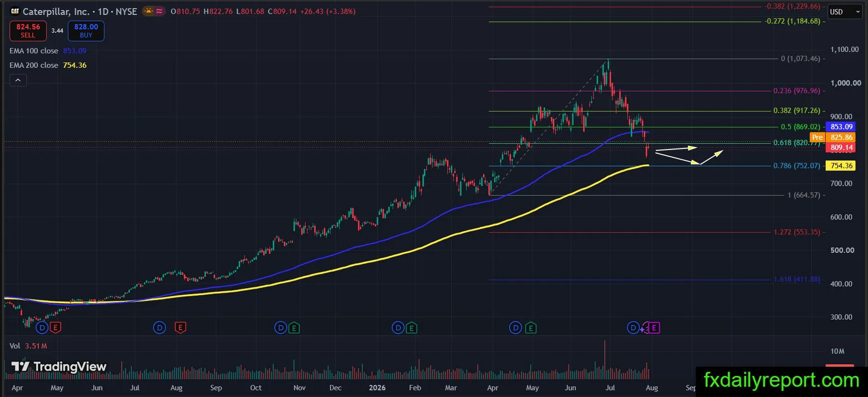The height and width of the screenshot is (397, 868).
Task: Click the open value O810.75
Action: coord(185,11)
